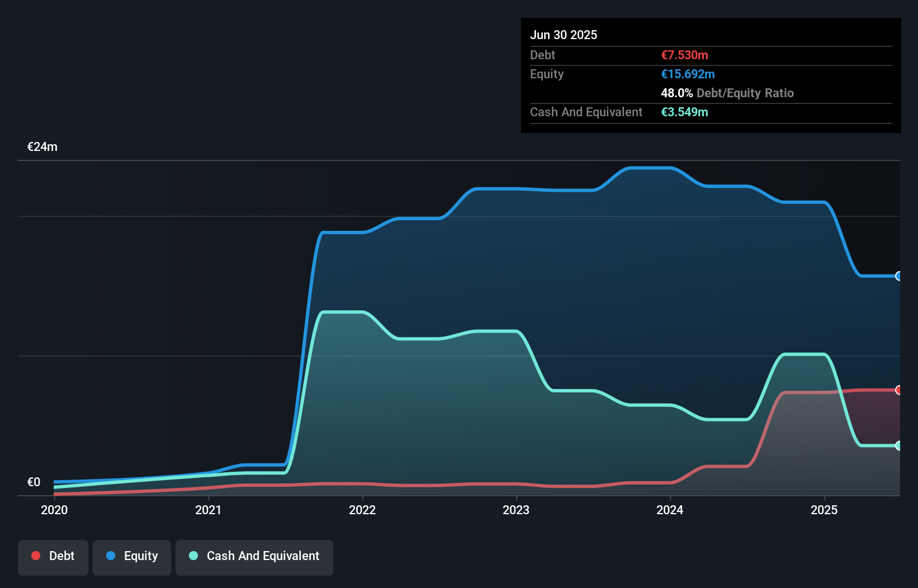Select the 2025 label on the timeline axis
Screen dimensions: 918x588
pyautogui.click(x=825, y=510)
